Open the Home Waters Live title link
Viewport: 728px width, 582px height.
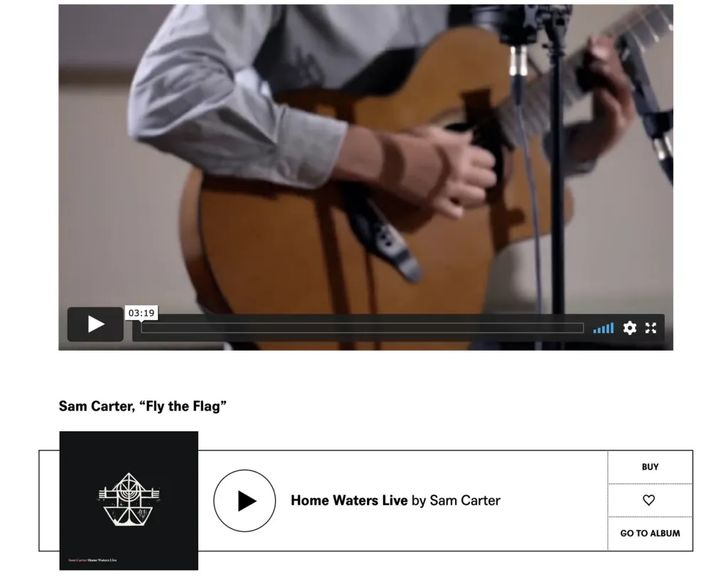pos(349,500)
